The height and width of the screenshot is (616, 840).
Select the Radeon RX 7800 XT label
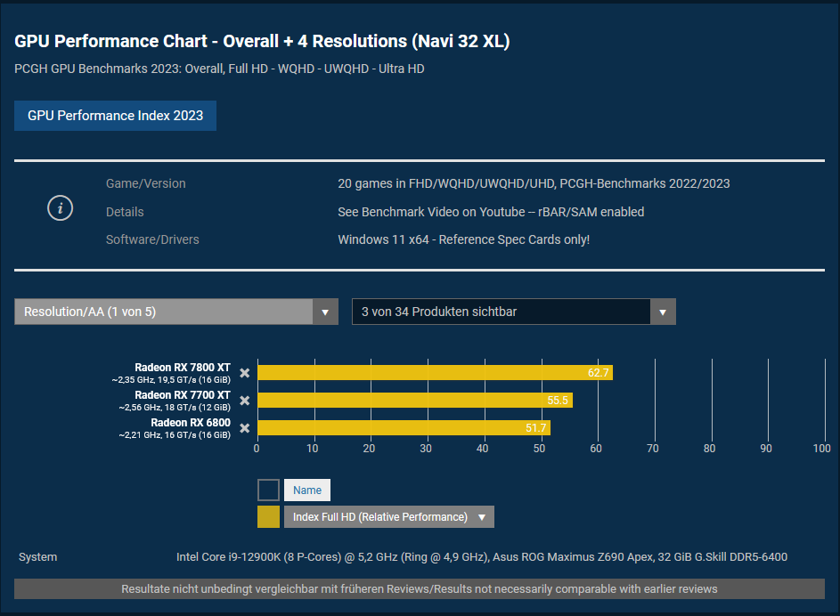pos(183,367)
